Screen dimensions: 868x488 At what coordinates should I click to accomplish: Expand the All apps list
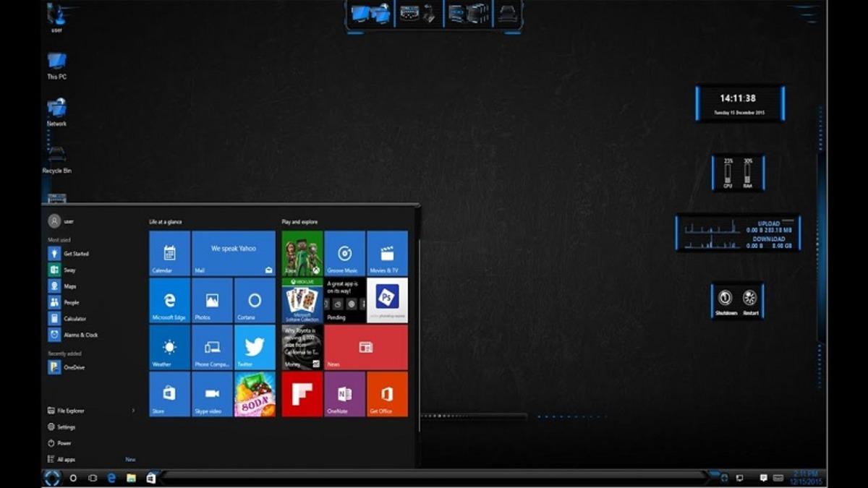coord(65,458)
